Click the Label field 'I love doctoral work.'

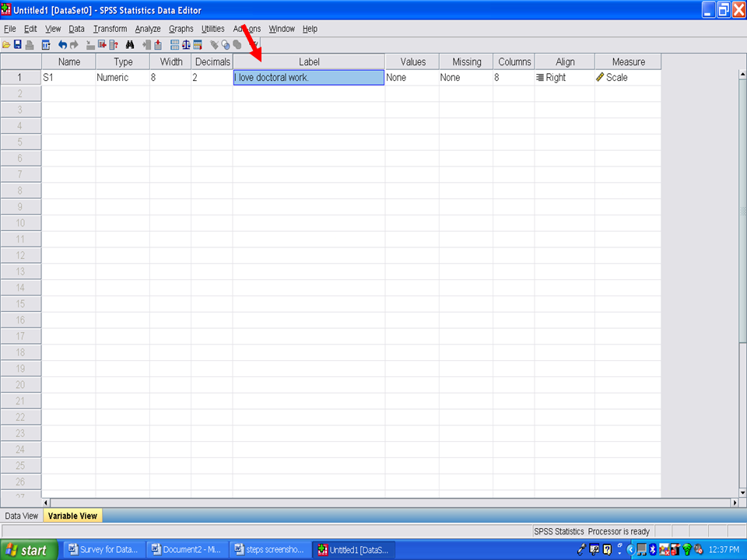click(x=308, y=78)
